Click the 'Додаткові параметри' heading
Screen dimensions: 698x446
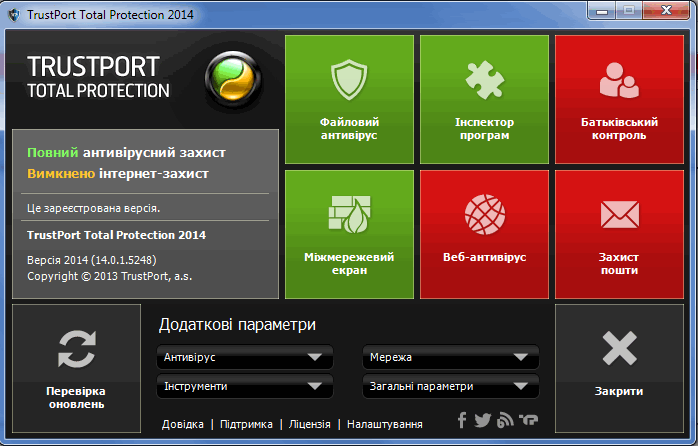tap(237, 324)
